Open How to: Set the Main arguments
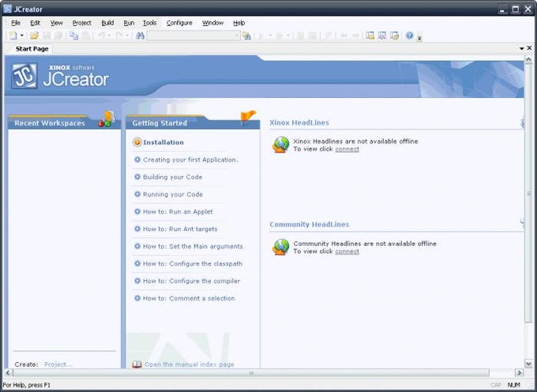This screenshot has width=537, height=392. (193, 246)
